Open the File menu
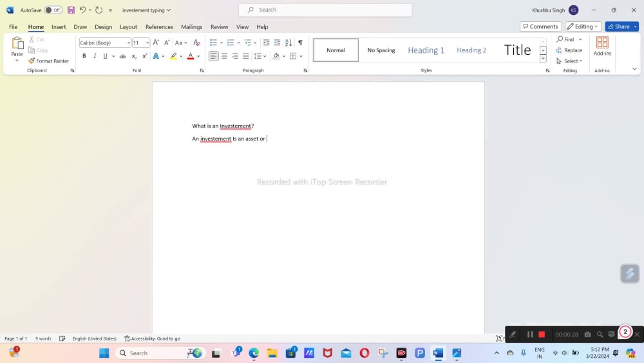Viewport: 644px width, 363px height. tap(13, 26)
